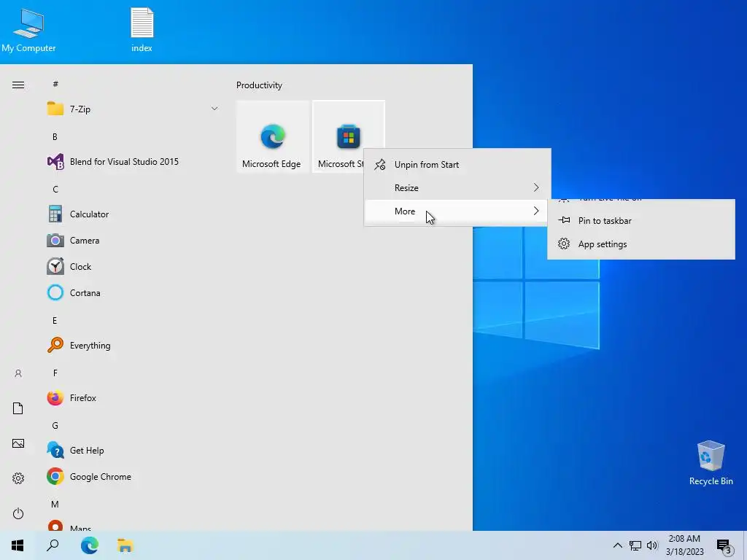Image resolution: width=747 pixels, height=560 pixels.
Task: Select the More menu entry
Action: tap(457, 211)
